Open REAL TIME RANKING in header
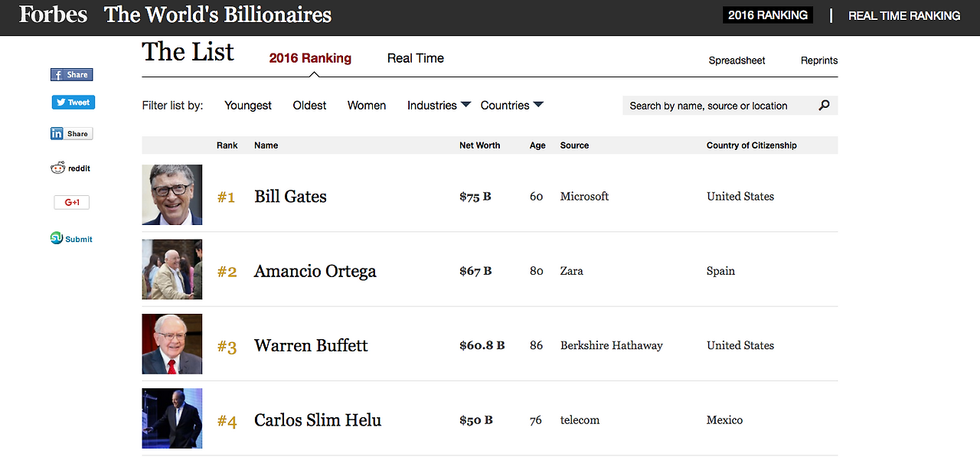Image resolution: width=980 pixels, height=460 pixels. 903,15
